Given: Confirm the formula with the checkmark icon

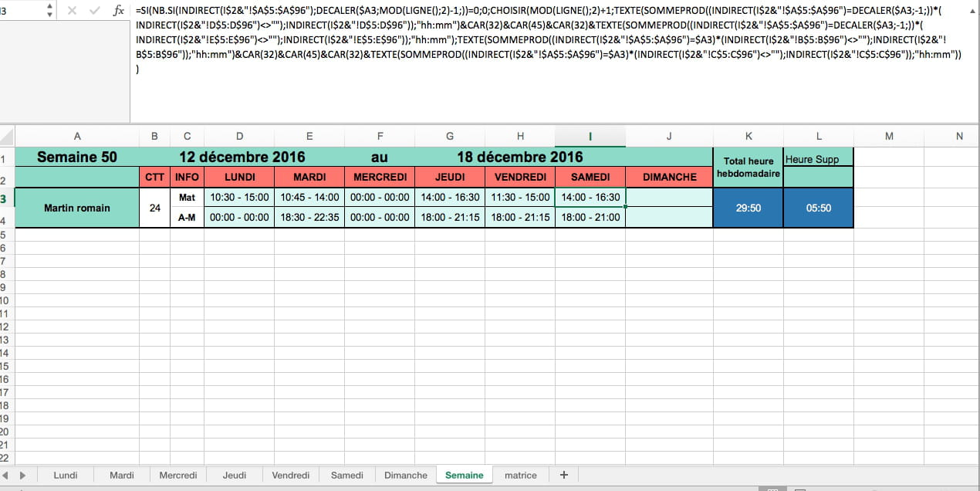Looking at the screenshot, I should [x=94, y=11].
